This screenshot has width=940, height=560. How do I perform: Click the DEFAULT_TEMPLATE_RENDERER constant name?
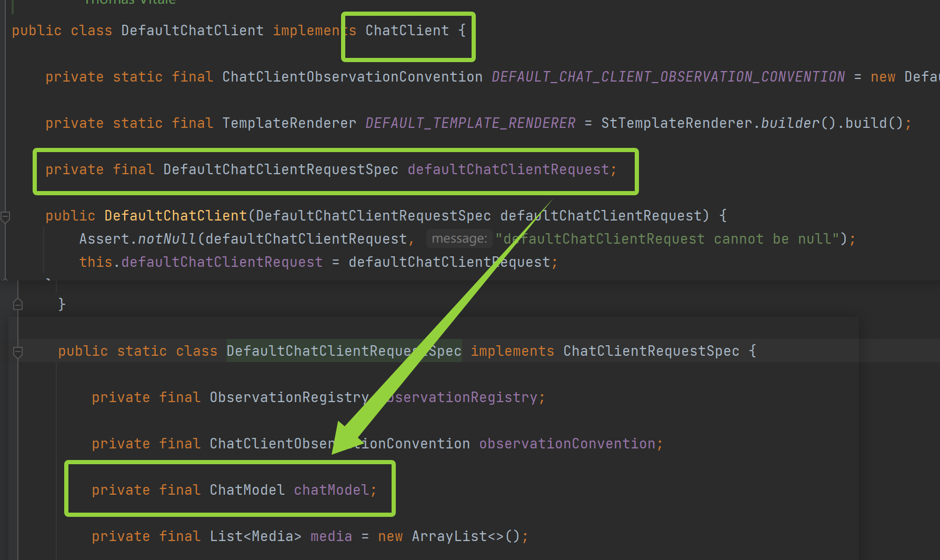[470, 123]
